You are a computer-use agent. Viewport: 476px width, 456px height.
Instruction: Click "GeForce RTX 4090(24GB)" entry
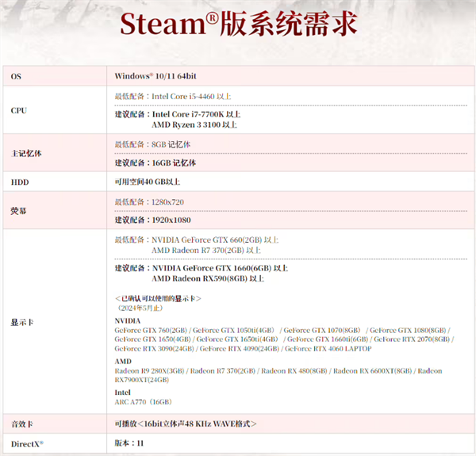click(x=240, y=349)
